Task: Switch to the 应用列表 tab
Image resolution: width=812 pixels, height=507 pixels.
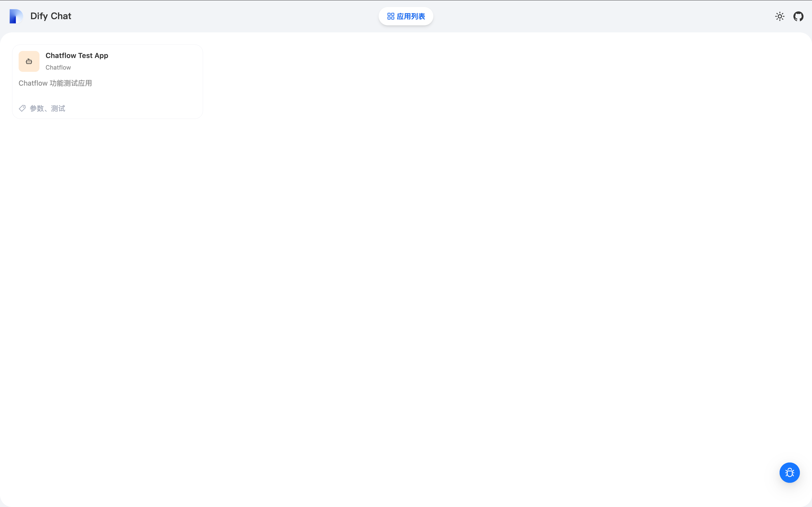Action: [x=406, y=16]
